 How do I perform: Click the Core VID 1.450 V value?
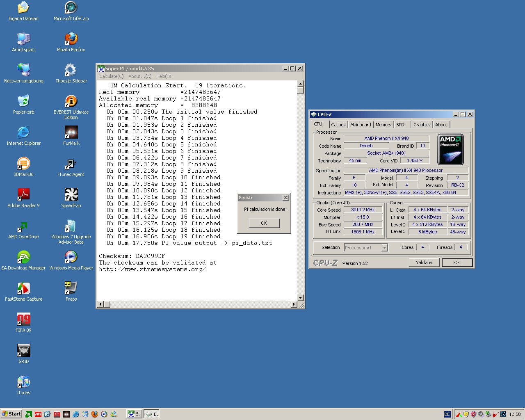[x=415, y=160]
